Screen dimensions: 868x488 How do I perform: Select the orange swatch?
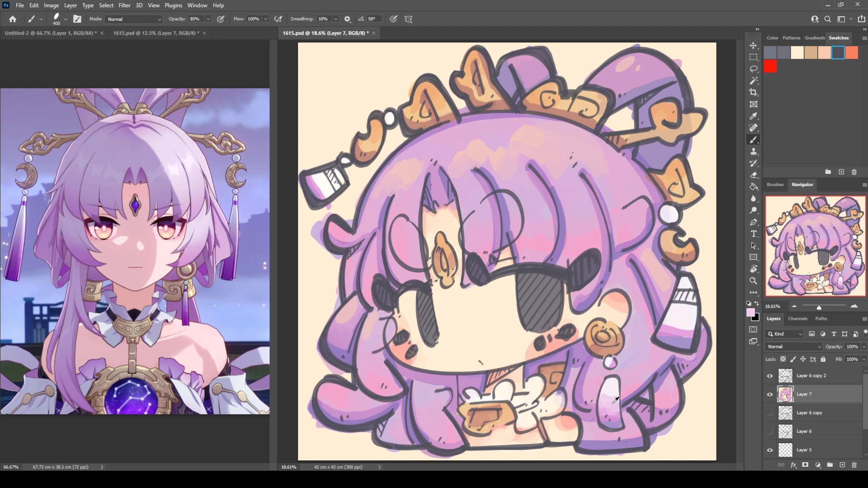852,52
